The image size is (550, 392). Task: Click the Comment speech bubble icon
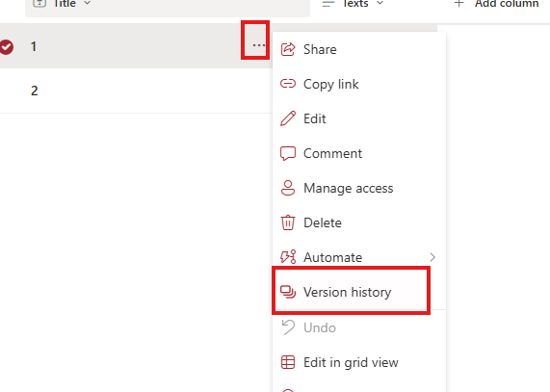(288, 153)
